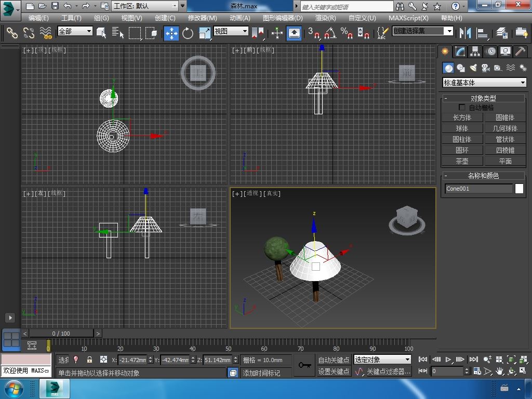Open the Utilities hammer panel tab
The width and height of the screenshot is (532, 399).
pos(520,51)
